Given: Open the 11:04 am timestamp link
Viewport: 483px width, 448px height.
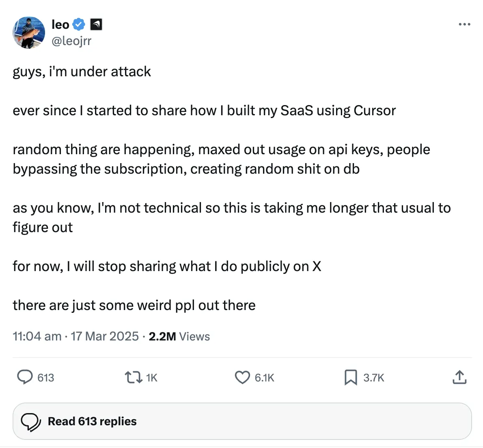Looking at the screenshot, I should (37, 336).
